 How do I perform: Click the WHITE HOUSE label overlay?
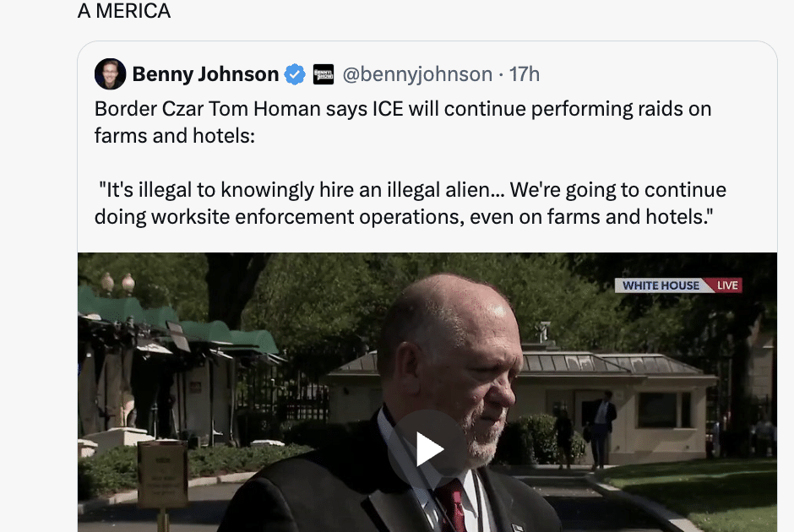pos(661,285)
